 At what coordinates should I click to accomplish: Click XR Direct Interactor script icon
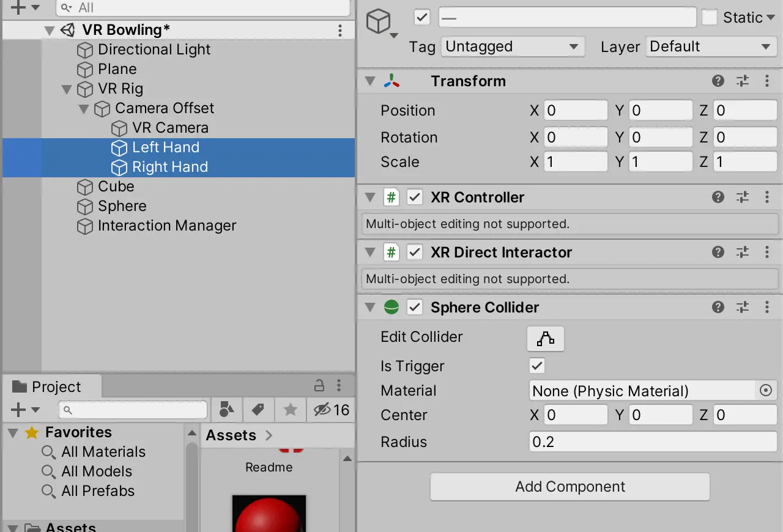point(391,253)
